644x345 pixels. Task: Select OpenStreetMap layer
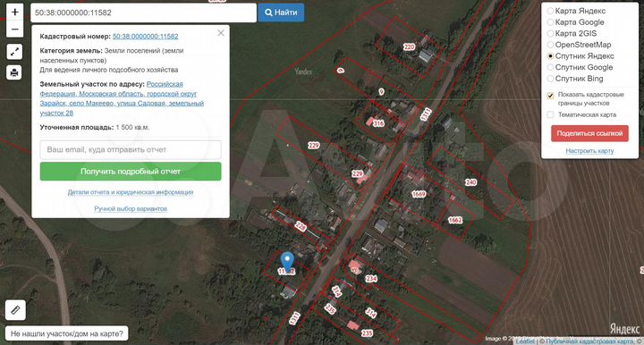tap(550, 45)
